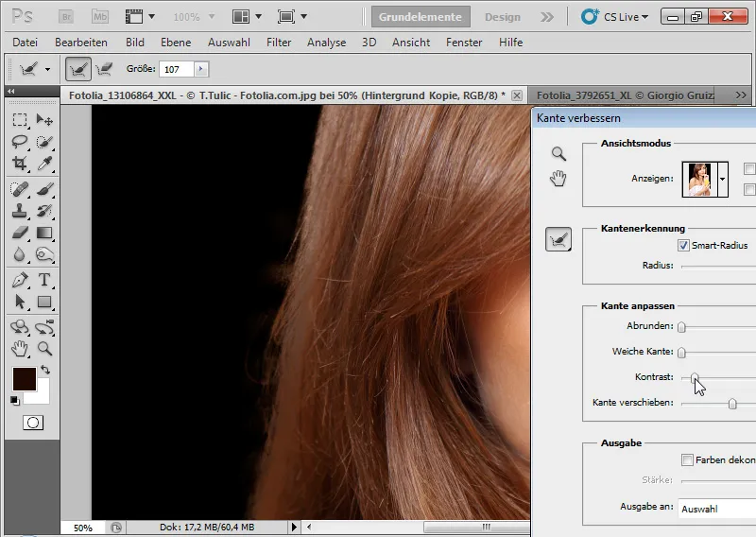
Task: Click the Kante verschieben slider handle
Action: coord(732,404)
